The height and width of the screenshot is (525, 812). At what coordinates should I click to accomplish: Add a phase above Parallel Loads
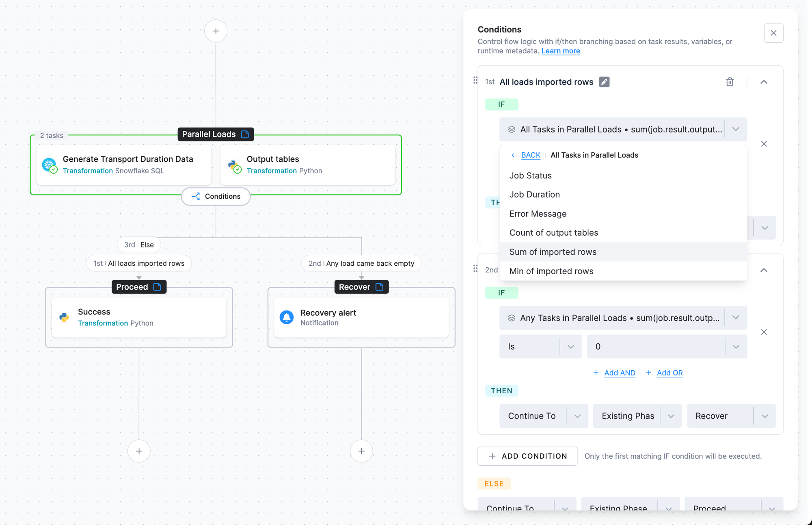pyautogui.click(x=216, y=31)
